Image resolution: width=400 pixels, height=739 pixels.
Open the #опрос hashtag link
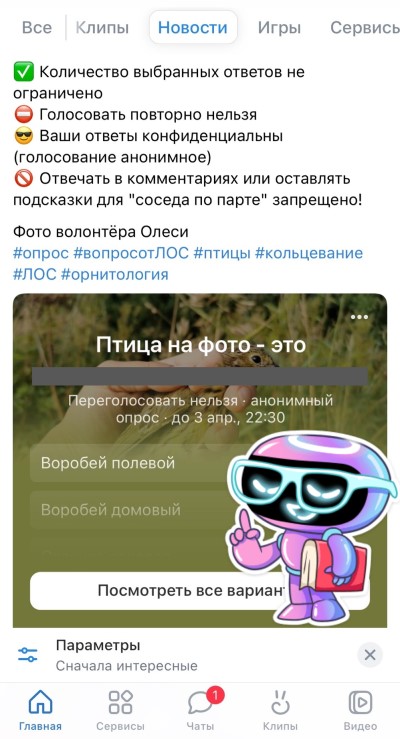point(41,253)
